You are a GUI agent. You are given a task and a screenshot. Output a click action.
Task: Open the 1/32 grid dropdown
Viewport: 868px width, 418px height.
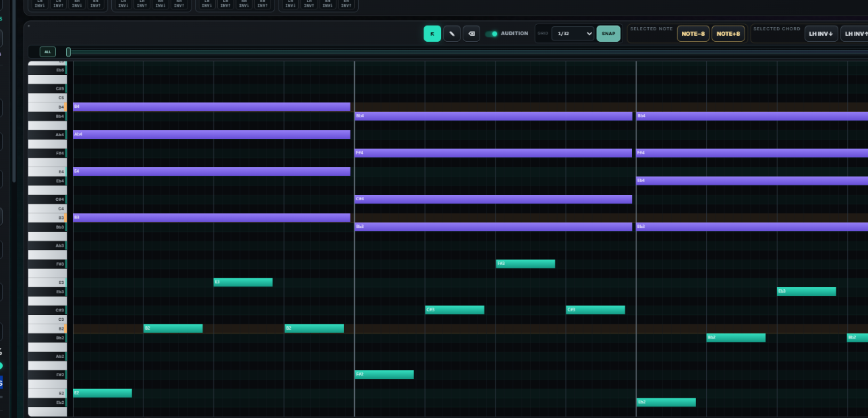point(573,34)
